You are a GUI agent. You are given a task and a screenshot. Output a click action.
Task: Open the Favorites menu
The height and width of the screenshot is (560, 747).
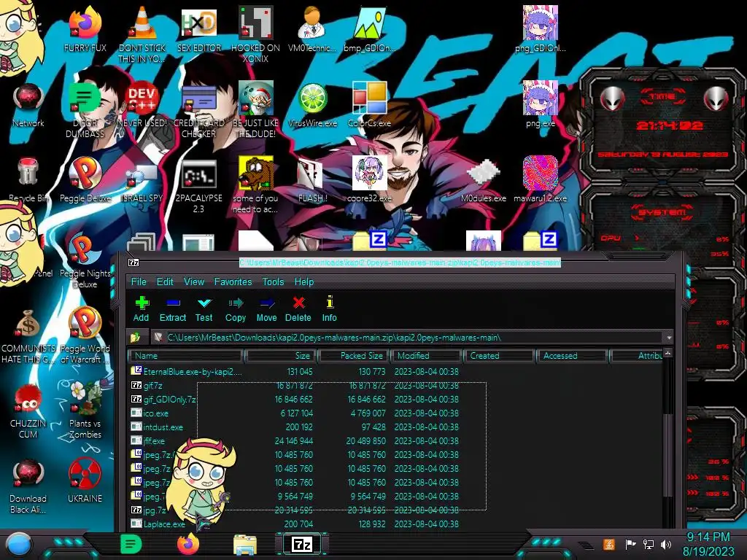pyautogui.click(x=233, y=281)
